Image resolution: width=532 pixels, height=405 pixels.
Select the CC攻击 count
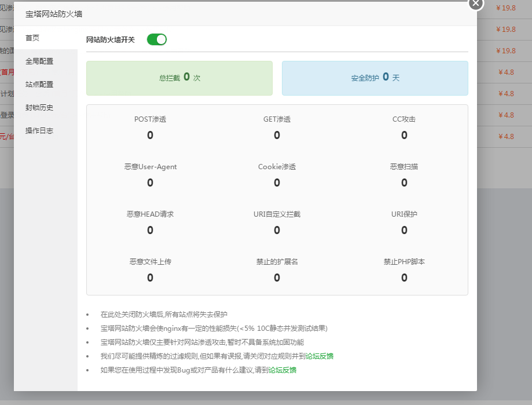(x=404, y=135)
